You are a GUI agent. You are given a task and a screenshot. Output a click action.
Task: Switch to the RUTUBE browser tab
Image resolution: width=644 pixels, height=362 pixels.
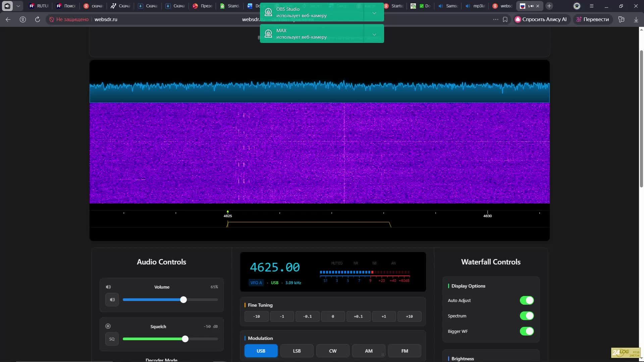click(x=39, y=6)
